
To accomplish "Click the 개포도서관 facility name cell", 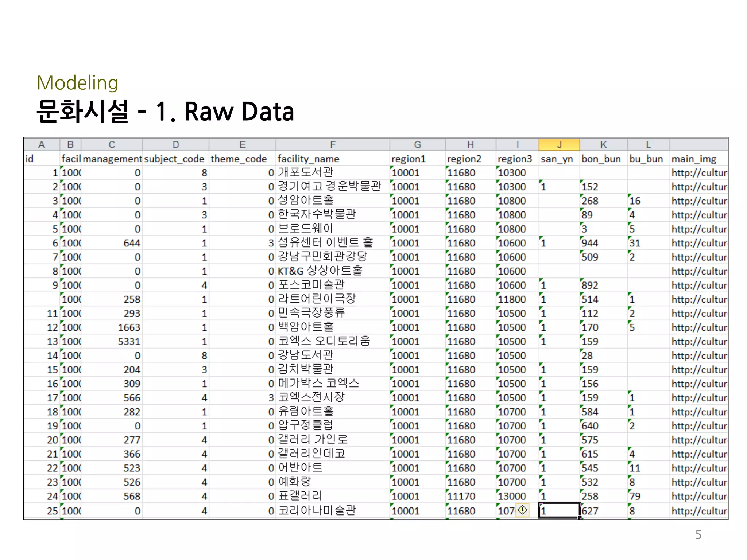I will [x=306, y=172].
